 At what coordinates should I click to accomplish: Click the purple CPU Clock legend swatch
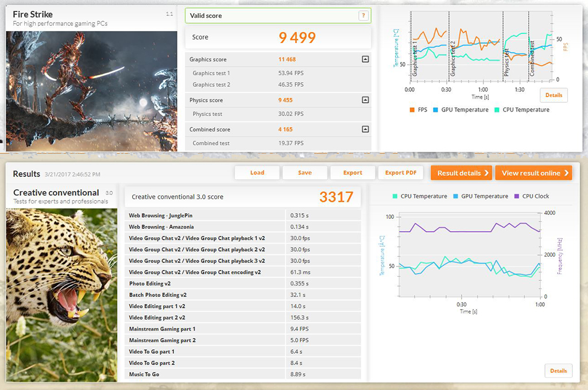coord(517,196)
